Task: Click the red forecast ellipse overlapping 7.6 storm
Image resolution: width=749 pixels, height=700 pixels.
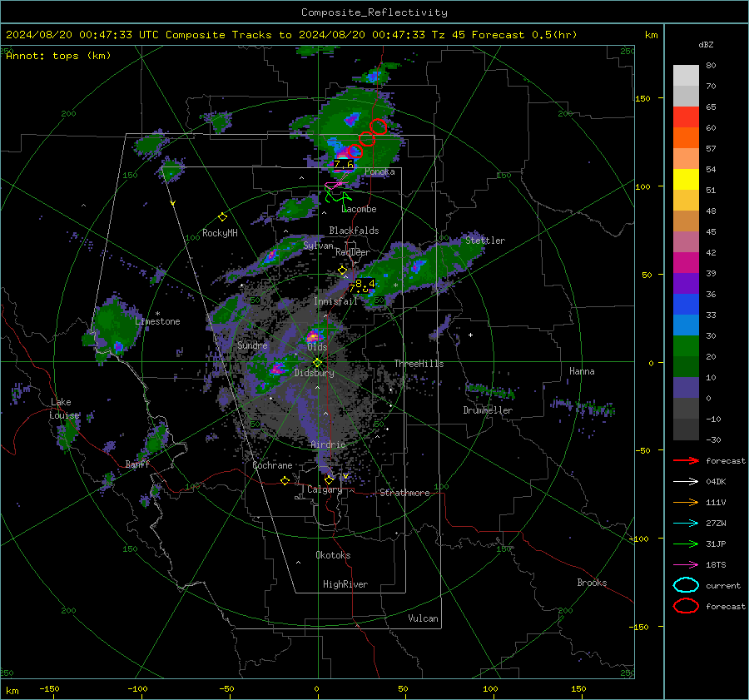Action: [x=355, y=151]
